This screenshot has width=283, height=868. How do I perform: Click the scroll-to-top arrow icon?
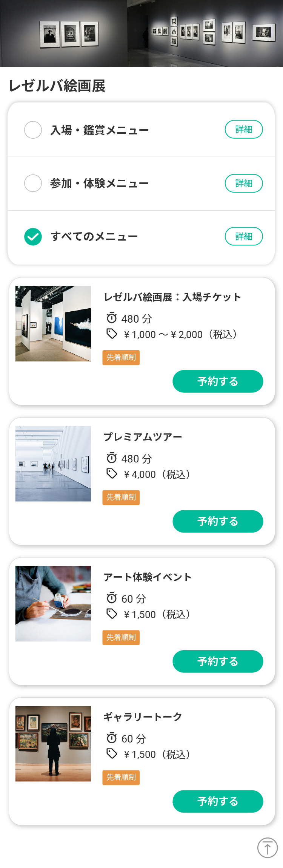coord(268,848)
